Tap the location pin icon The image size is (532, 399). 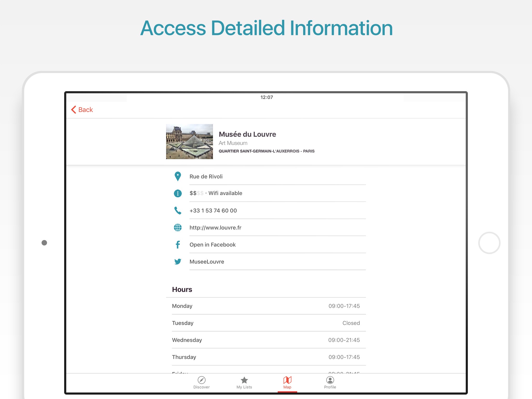coord(178,176)
